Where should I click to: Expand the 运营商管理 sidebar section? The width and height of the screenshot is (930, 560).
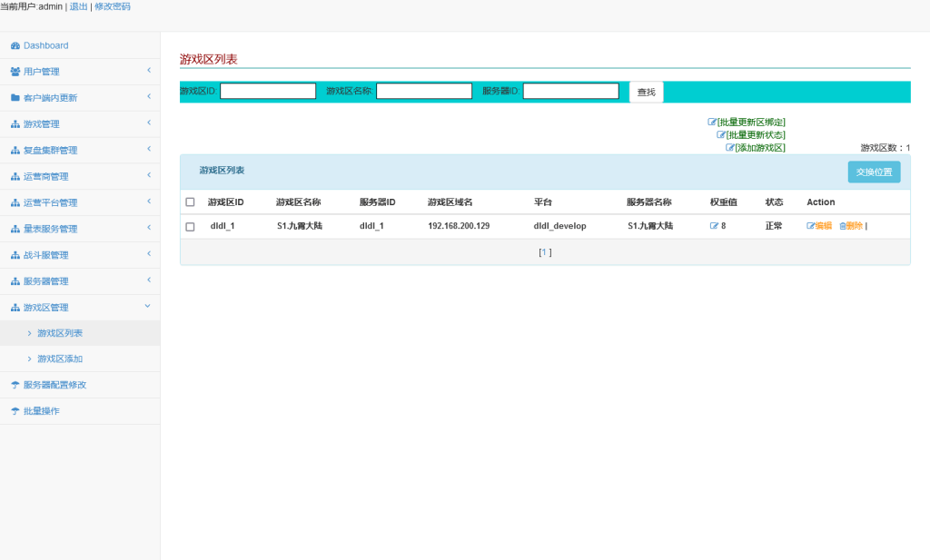click(x=80, y=176)
